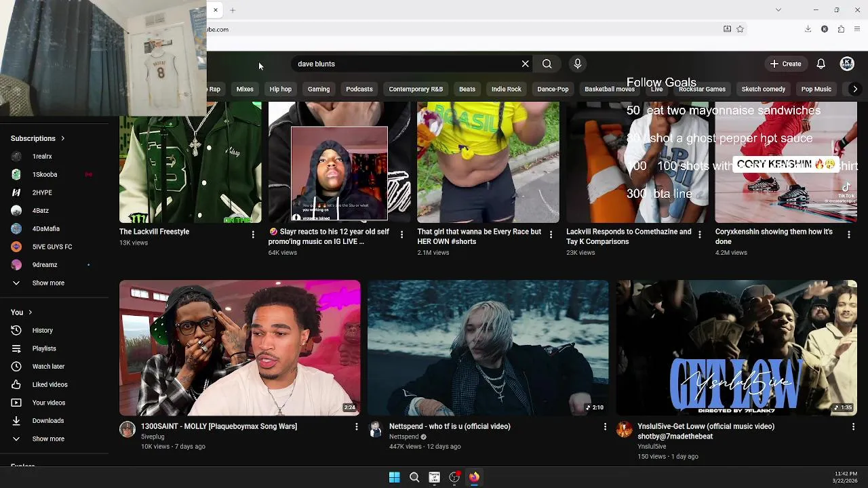Viewport: 868px width, 488px height.
Task: Open more options for Coryxkenshin short
Action: tap(849, 235)
